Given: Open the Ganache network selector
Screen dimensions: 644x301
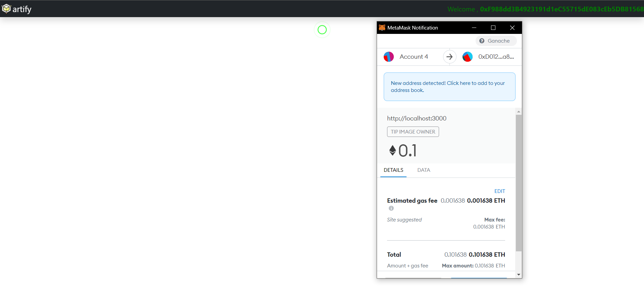Looking at the screenshot, I should pos(496,41).
